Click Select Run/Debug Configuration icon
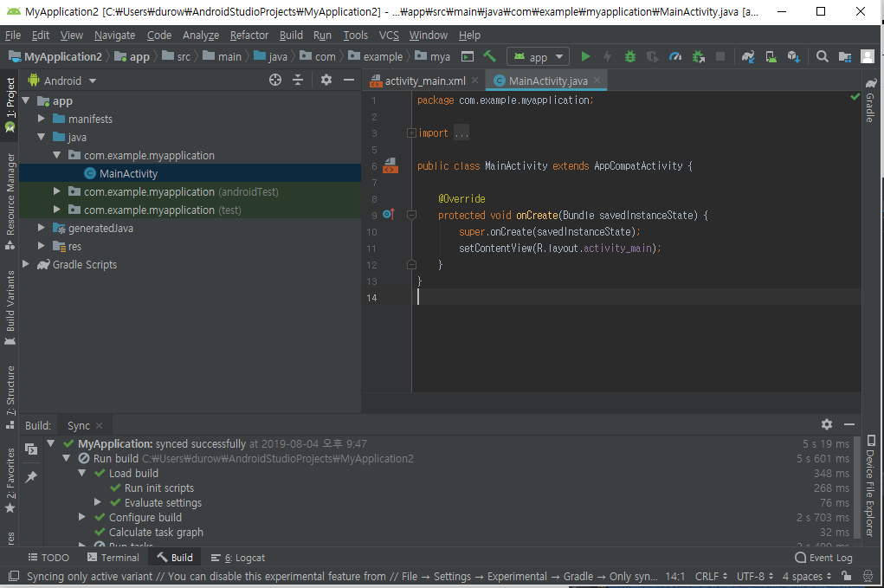Screen dimensions: 884x588 (x=468, y=56)
